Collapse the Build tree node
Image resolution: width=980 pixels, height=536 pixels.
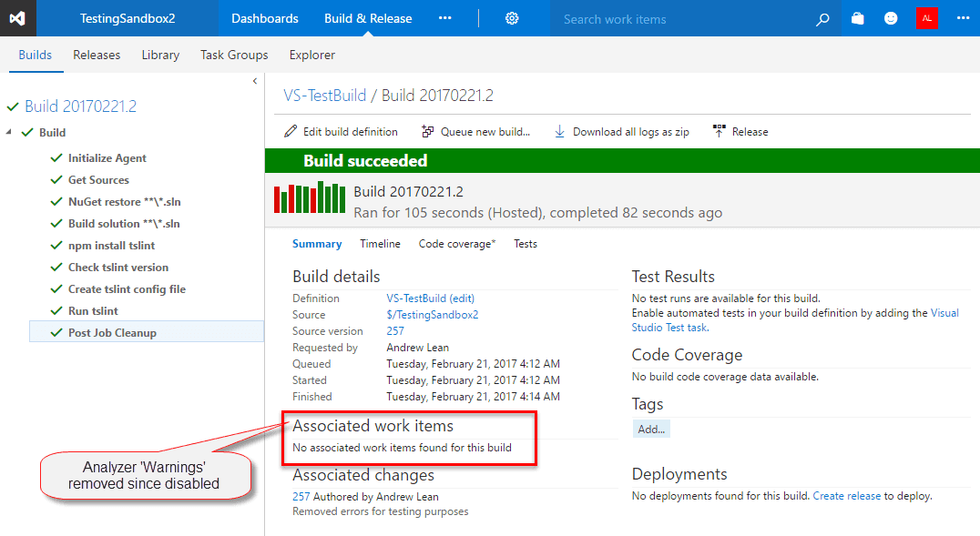click(x=9, y=133)
